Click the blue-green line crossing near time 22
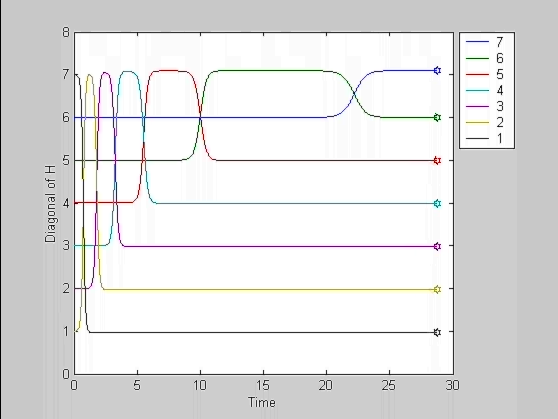 tap(354, 94)
